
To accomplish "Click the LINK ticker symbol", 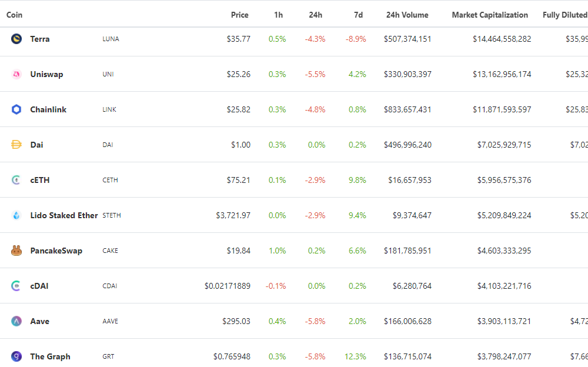I will click(x=109, y=109).
